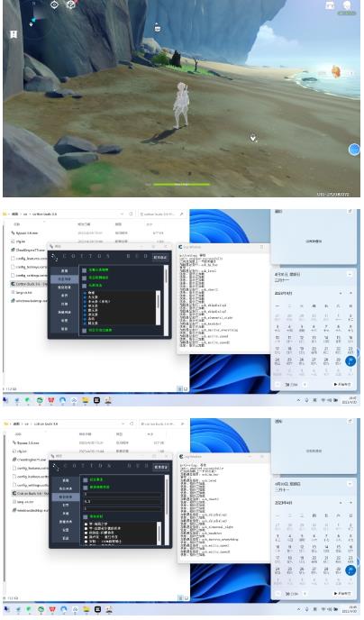Screen dimensions: 364x620
Task: Toggle the third green checkbox directly above the blue-dot list
Action: (x=84, y=286)
